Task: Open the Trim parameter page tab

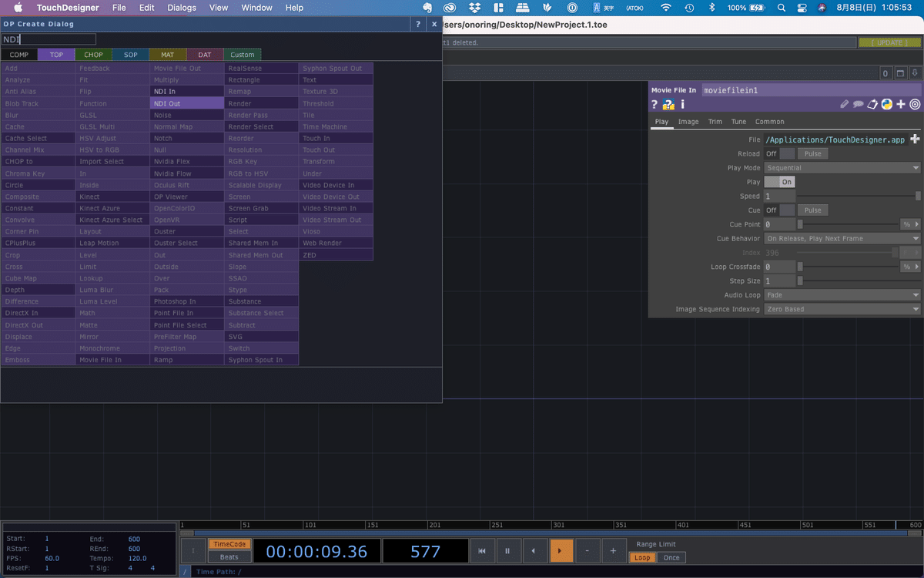Action: (715, 122)
